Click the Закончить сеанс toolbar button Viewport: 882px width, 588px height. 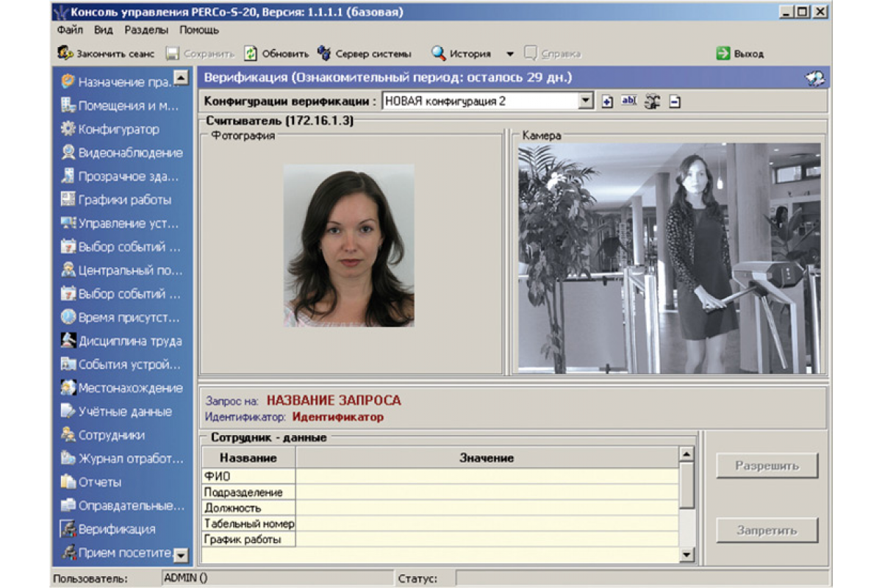106,54
